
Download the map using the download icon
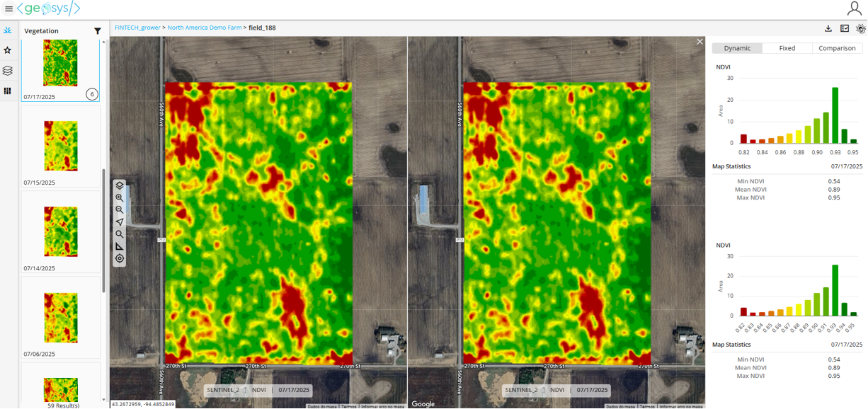[x=828, y=29]
